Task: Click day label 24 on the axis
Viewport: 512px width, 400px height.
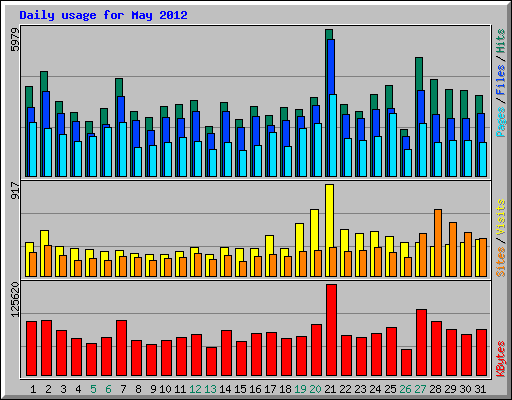Action: click(375, 389)
